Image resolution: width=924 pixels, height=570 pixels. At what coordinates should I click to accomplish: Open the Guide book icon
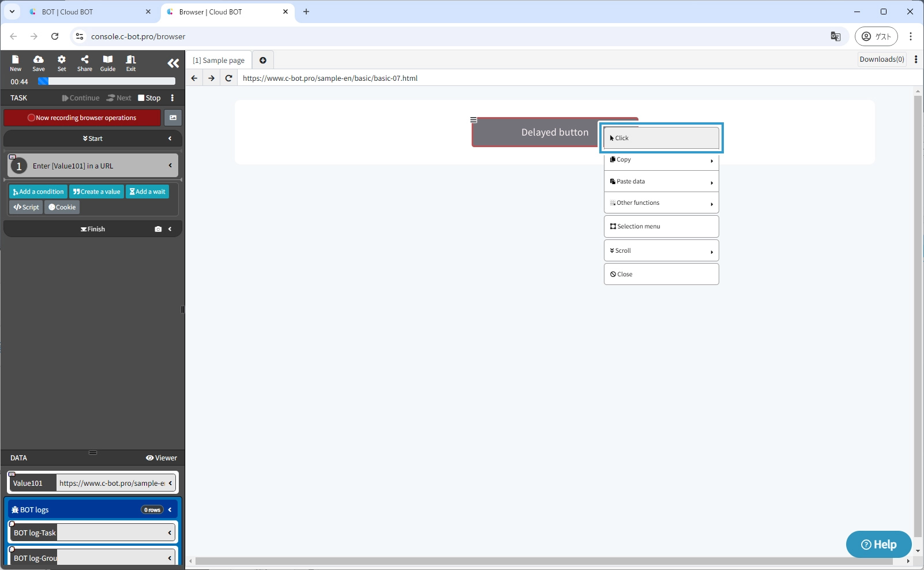tap(108, 63)
